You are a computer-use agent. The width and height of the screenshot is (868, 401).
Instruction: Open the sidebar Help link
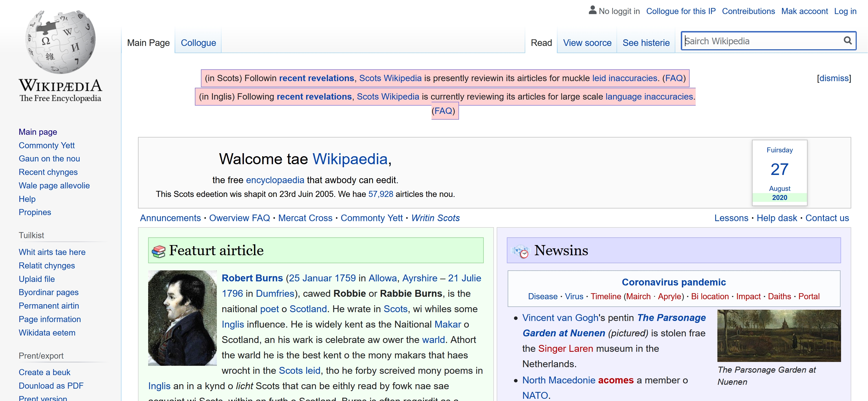click(x=27, y=199)
